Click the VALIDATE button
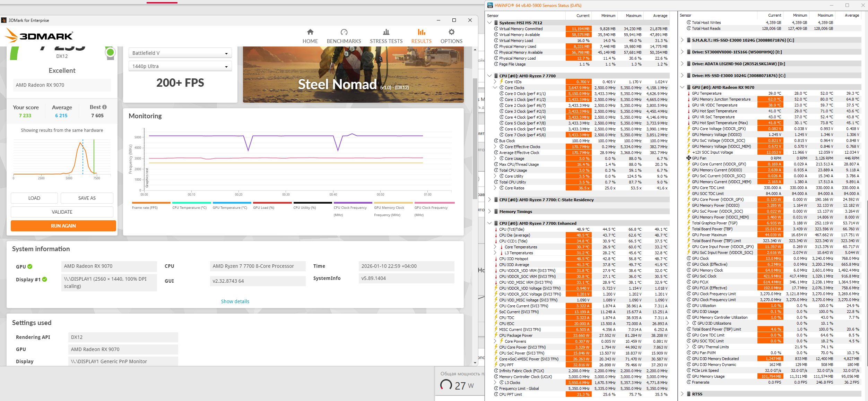The image size is (868, 401). [62, 212]
